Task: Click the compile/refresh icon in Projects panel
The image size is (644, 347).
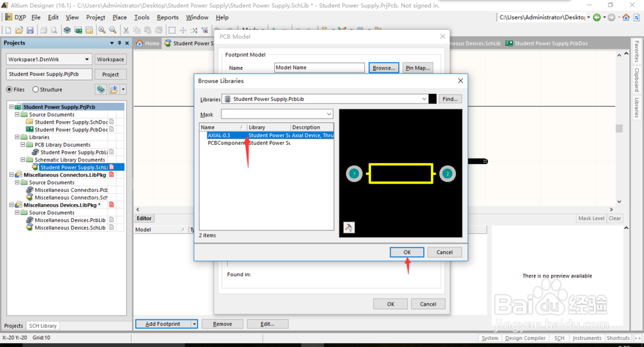Action: coord(100,89)
